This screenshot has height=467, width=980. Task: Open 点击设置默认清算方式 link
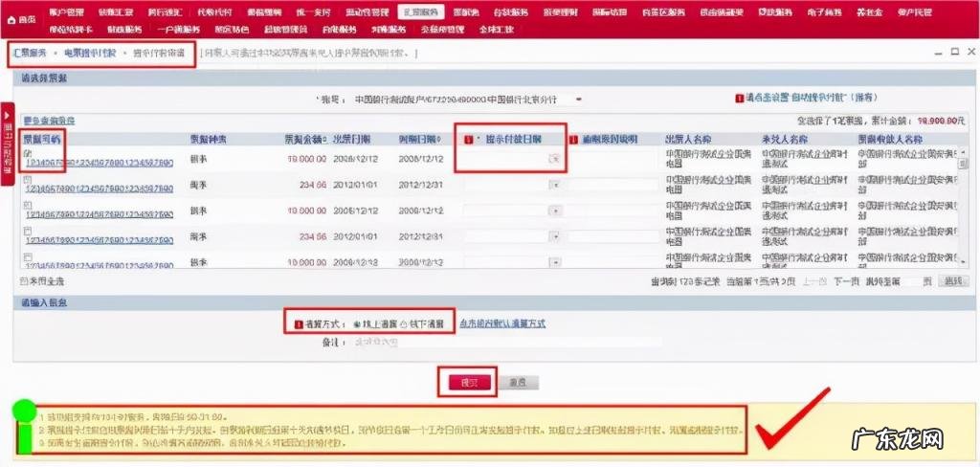click(502, 323)
